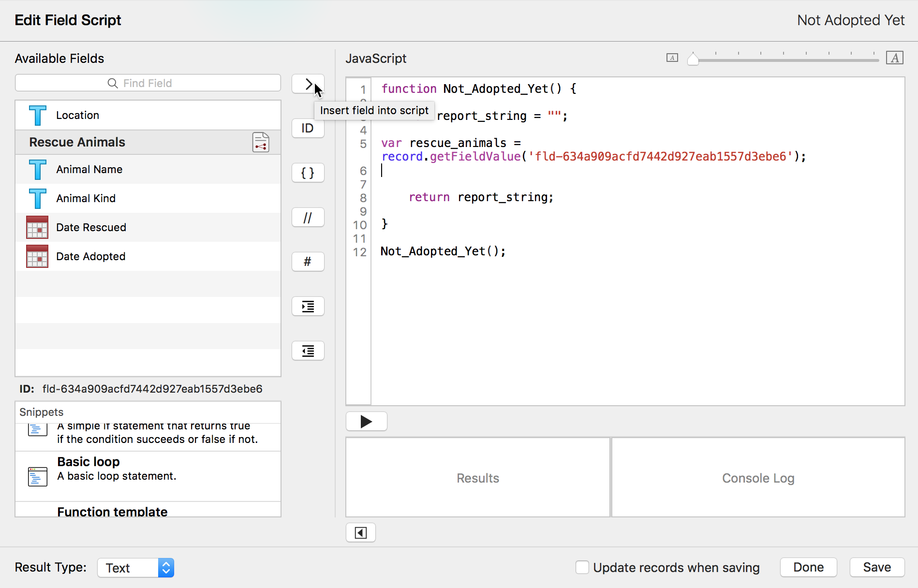Click the Animal Kind text field icon
This screenshot has width=918, height=588.
(37, 198)
